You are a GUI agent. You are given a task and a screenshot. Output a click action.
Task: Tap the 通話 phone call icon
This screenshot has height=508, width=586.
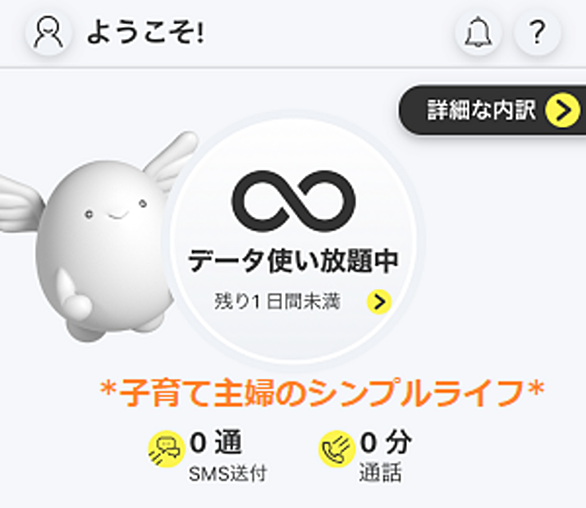click(337, 449)
